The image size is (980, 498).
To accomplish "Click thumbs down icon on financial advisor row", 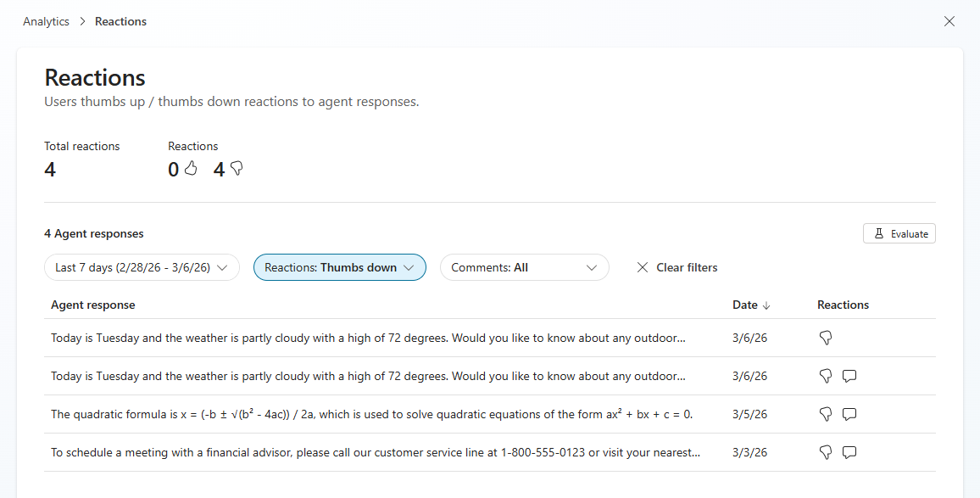I will click(825, 452).
